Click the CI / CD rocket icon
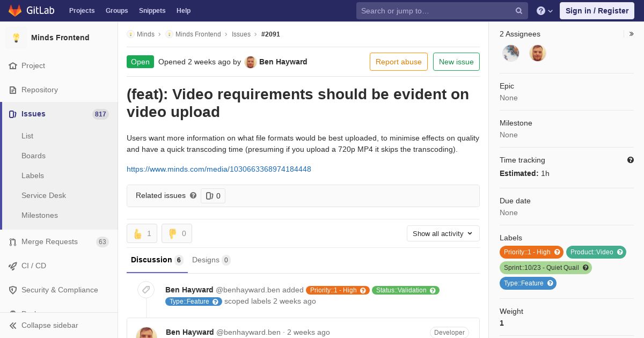Viewport: 644px width, 338px height. [x=13, y=266]
